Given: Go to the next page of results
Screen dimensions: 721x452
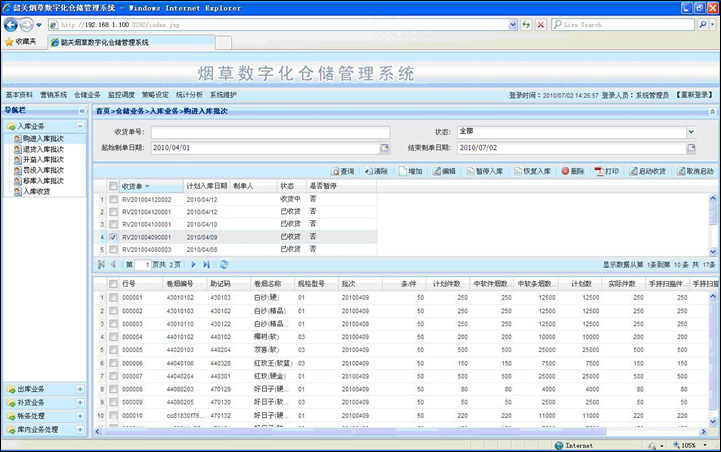Looking at the screenshot, I should coord(193,264).
